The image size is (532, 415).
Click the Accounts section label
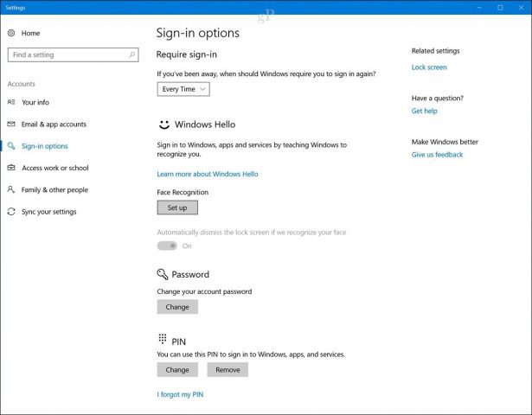pyautogui.click(x=21, y=84)
